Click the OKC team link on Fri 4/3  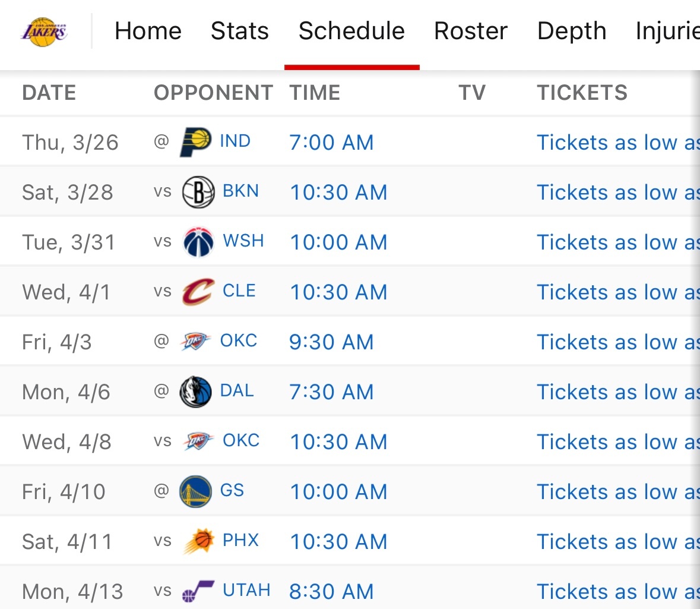pos(239,341)
